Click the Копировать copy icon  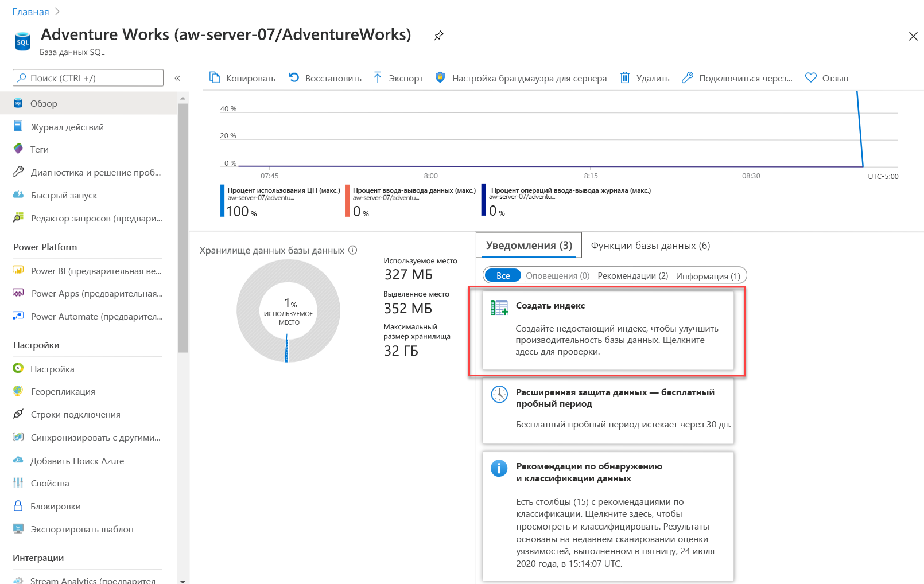215,77
